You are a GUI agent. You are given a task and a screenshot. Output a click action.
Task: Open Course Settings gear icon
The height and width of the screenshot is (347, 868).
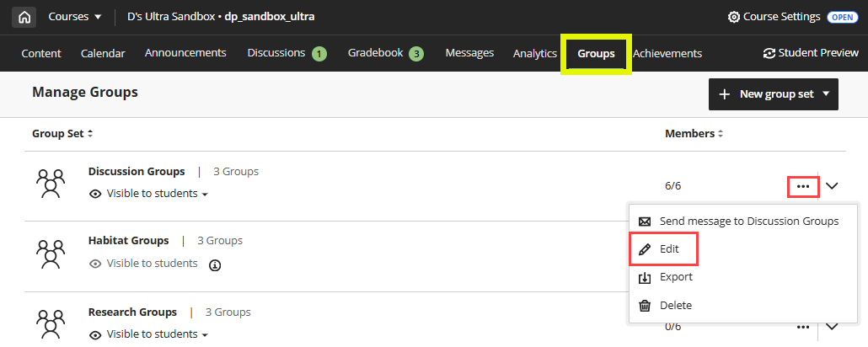733,17
